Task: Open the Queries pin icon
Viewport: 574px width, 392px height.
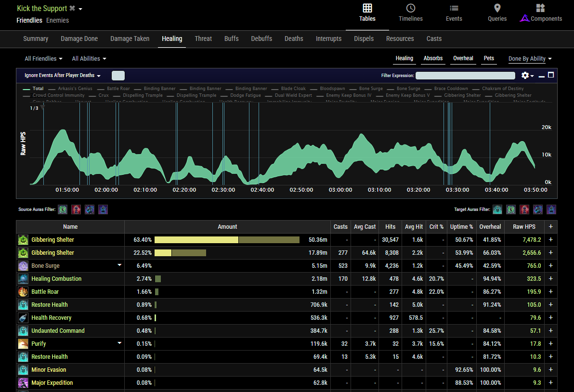Action: pyautogui.click(x=497, y=8)
